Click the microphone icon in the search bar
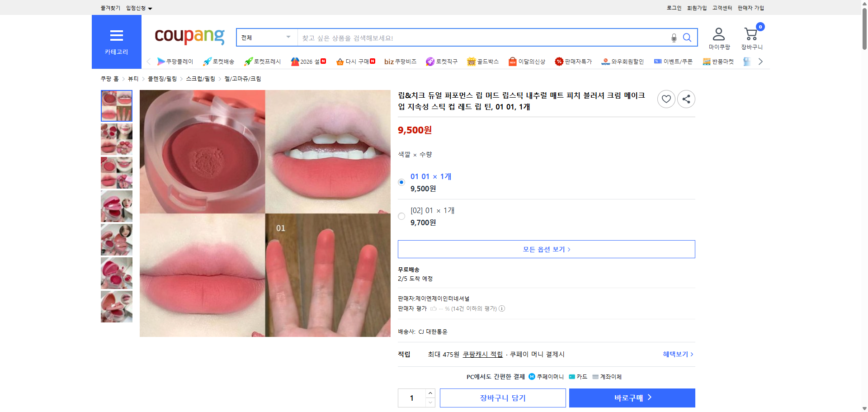 [674, 38]
